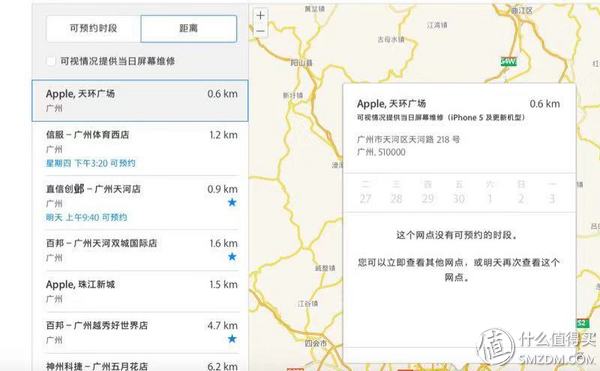The width and height of the screenshot is (600, 371).
Task: Switch to the 可预约时段 tab
Action: (93, 29)
